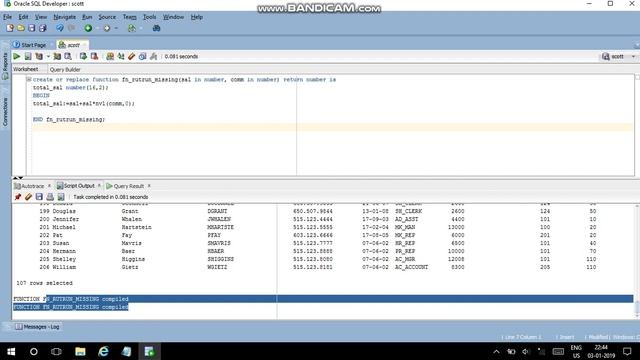Open the Run menu
Viewport: 640px width, 360px height.
[x=87, y=17]
